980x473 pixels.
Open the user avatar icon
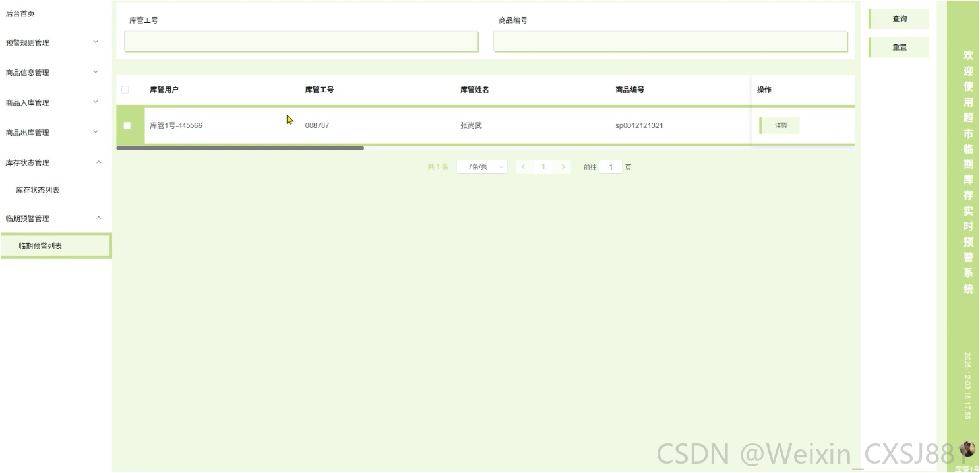(967, 449)
